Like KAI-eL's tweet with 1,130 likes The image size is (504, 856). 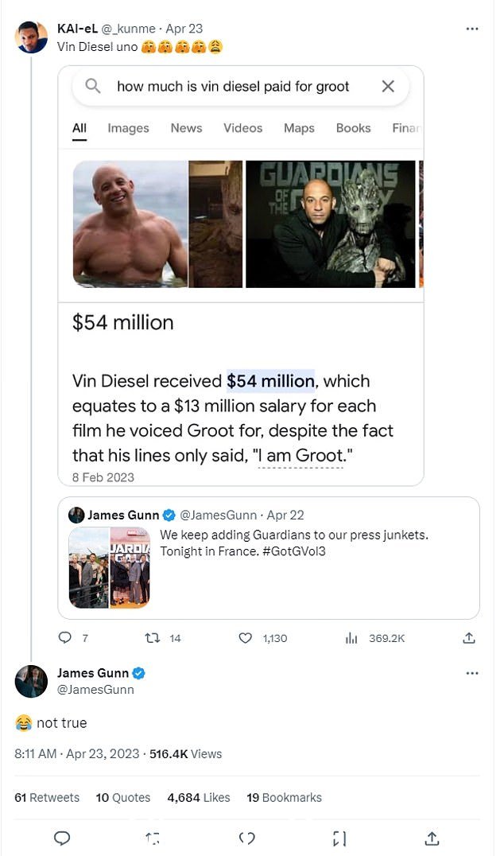[246, 638]
